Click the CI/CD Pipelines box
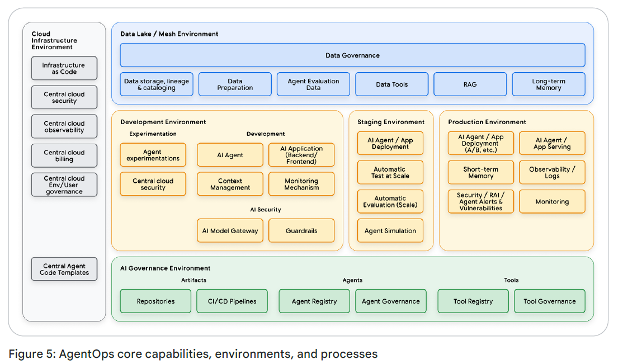This screenshot has height=364, width=623. point(232,301)
